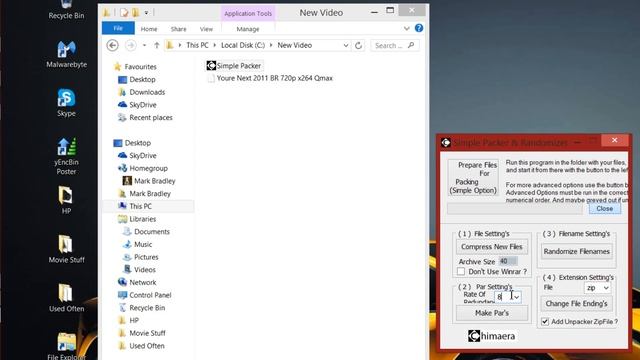This screenshot has width=640, height=360.
Task: Click Application Tools tab header
Action: [248, 13]
